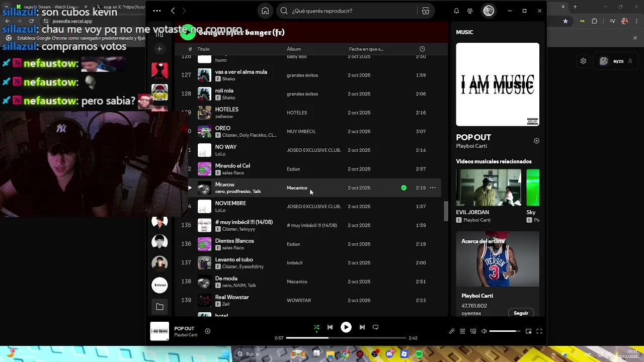Skip to the next track

[362, 327]
